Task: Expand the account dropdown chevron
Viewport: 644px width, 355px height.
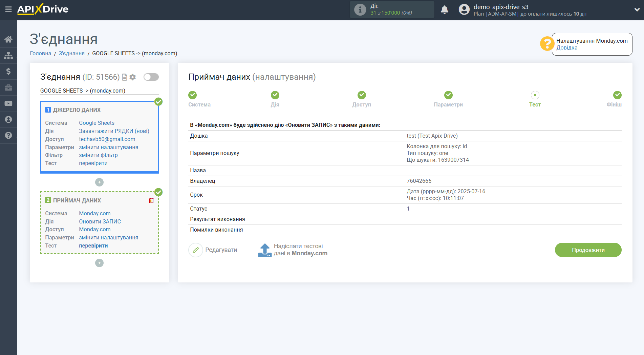Action: coord(637,9)
